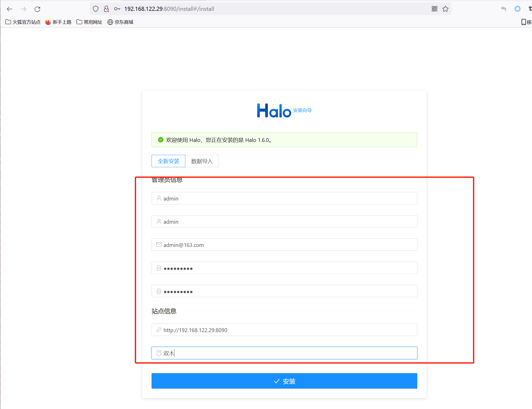Click the site URL input field
532x409 pixels.
tap(284, 330)
